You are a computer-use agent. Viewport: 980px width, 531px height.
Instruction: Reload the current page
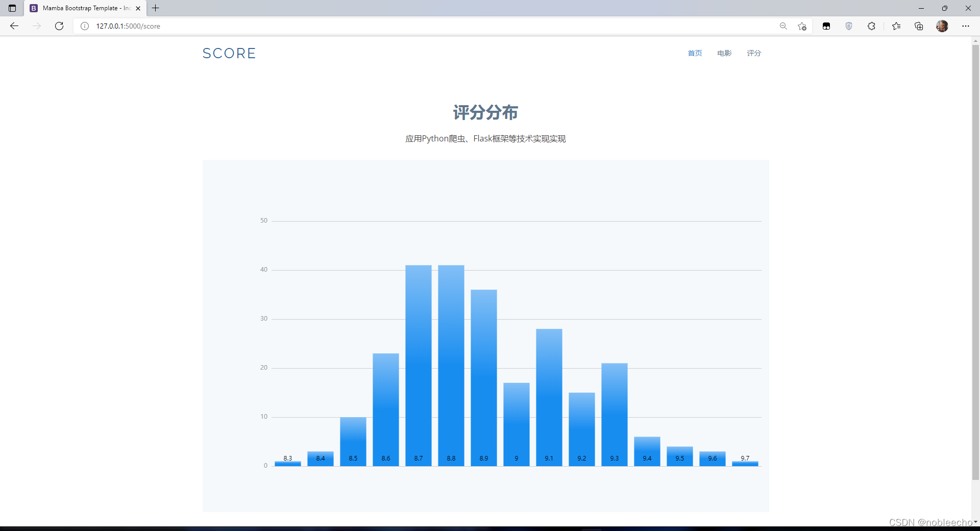pos(59,26)
